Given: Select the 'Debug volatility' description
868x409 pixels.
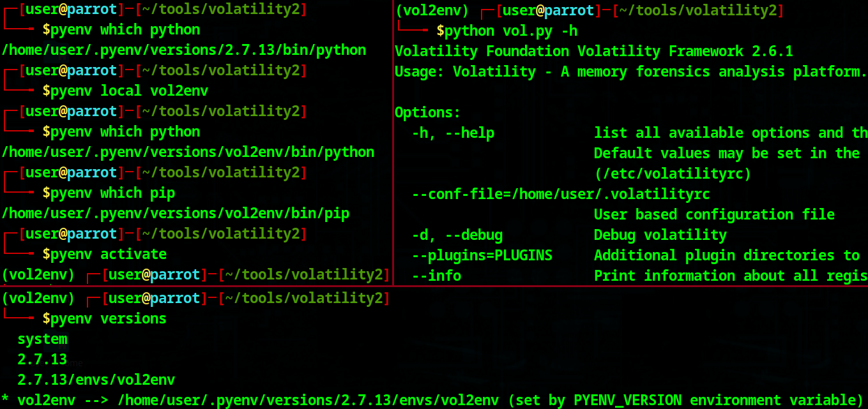Looking at the screenshot, I should [x=660, y=235].
